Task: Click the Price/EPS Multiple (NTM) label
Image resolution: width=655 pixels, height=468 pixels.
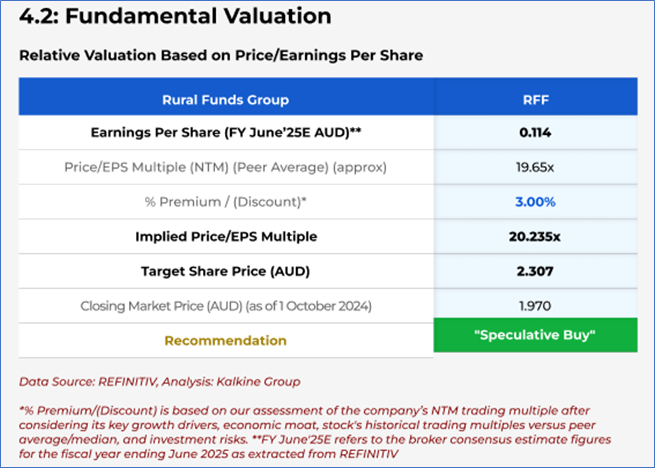Action: pyautogui.click(x=225, y=167)
